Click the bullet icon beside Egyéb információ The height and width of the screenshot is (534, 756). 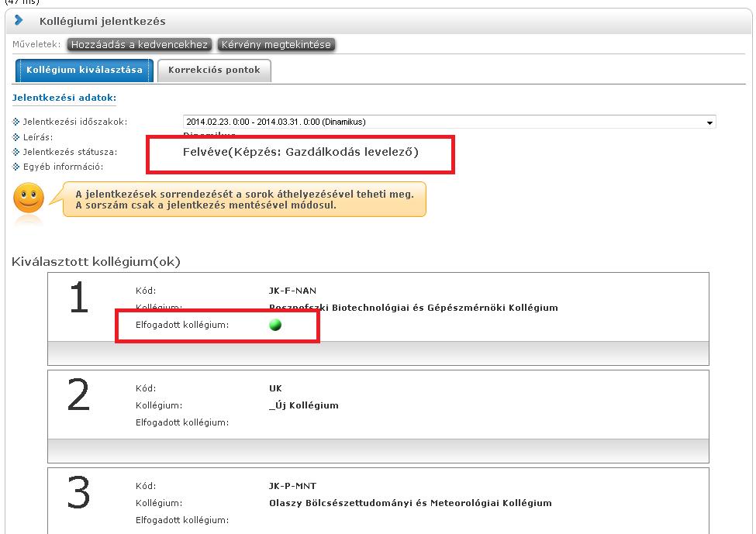pos(16,167)
